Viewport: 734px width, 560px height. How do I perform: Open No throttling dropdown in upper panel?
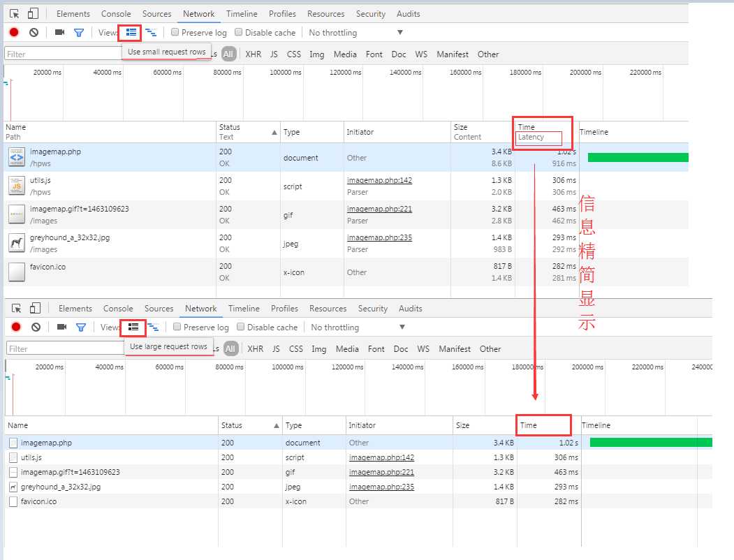[x=355, y=33]
